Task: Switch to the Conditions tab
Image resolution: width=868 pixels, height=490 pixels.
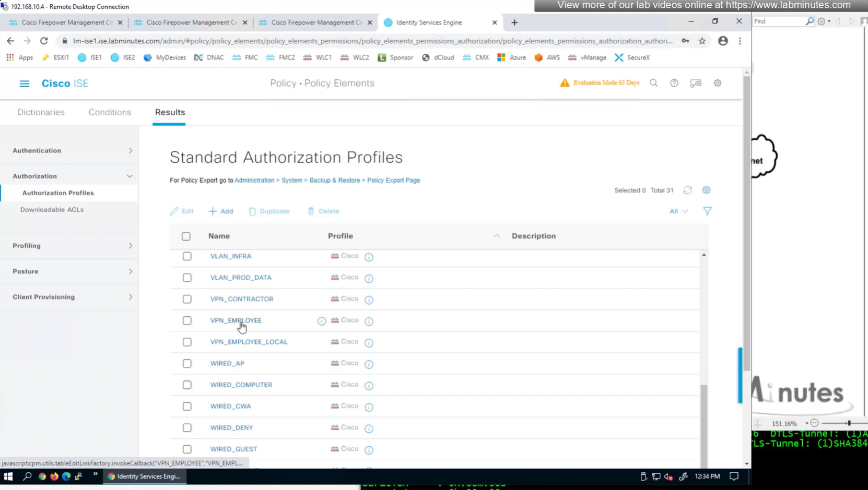Action: point(110,112)
